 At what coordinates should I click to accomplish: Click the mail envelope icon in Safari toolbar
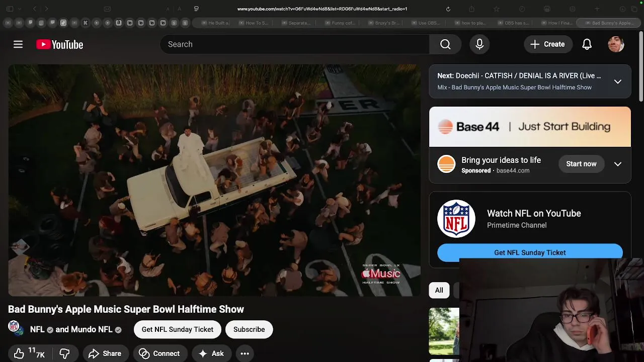[107, 9]
